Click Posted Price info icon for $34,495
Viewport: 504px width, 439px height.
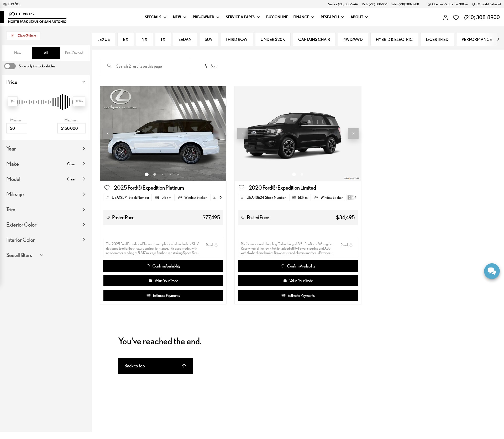[x=243, y=217]
